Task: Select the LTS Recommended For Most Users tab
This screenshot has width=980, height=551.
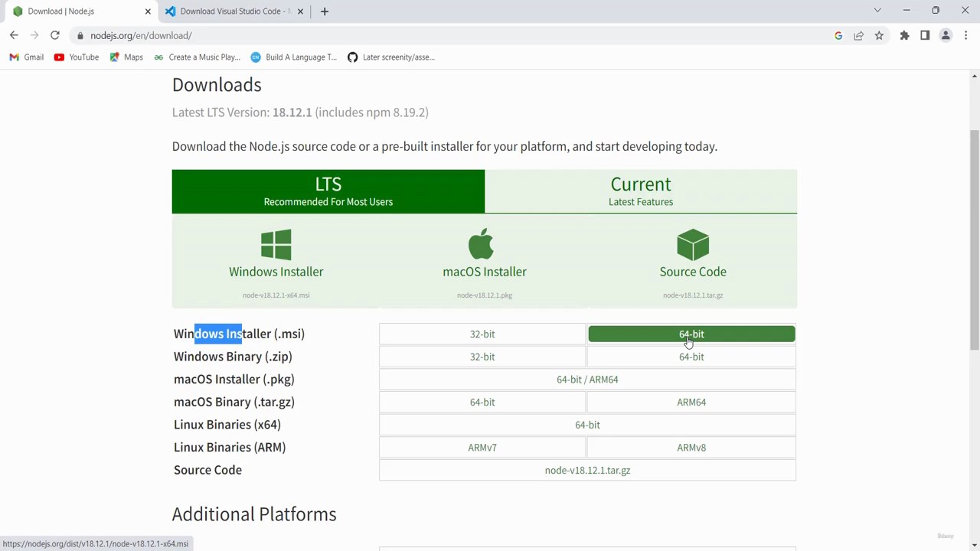Action: click(328, 191)
